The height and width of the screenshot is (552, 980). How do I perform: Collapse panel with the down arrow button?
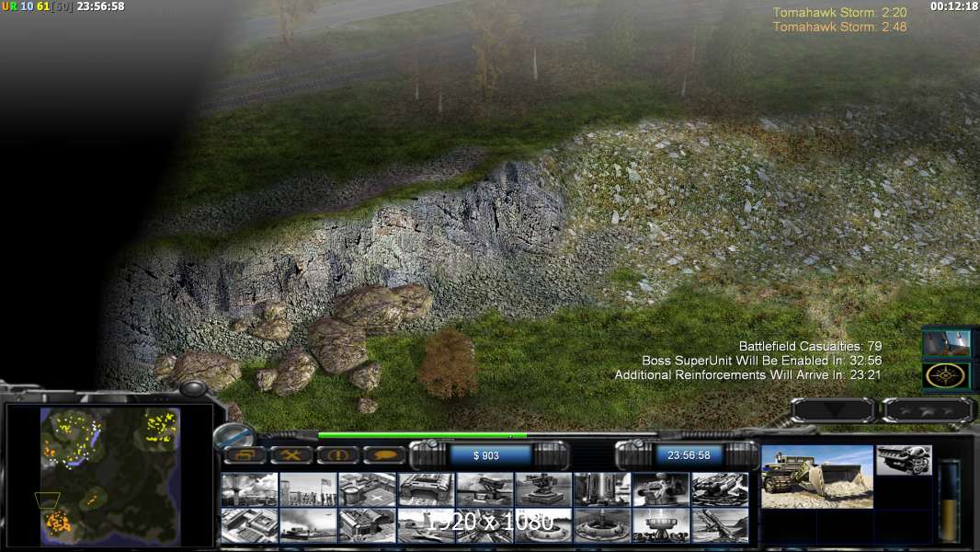click(833, 410)
